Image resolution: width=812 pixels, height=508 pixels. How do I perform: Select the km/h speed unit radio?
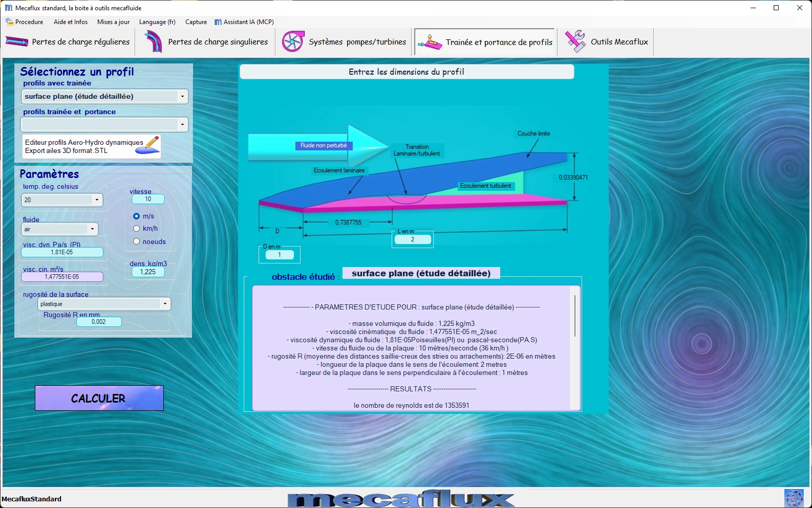[x=136, y=229]
